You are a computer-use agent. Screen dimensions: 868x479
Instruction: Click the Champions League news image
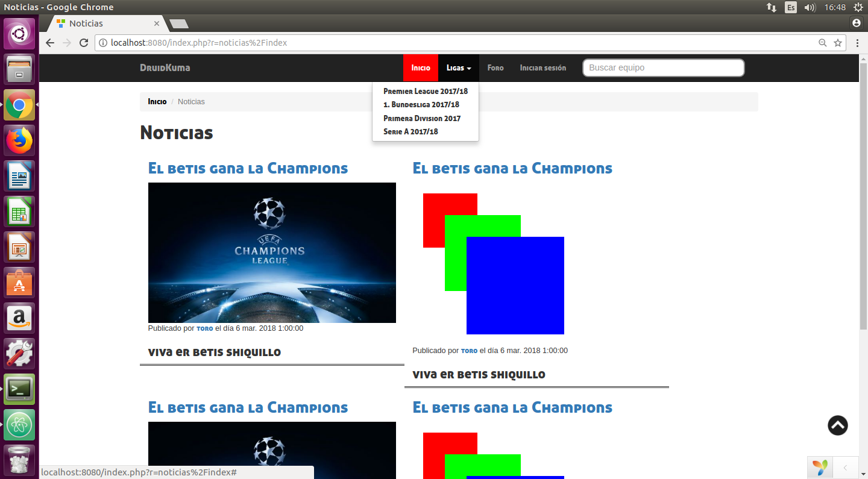click(272, 252)
